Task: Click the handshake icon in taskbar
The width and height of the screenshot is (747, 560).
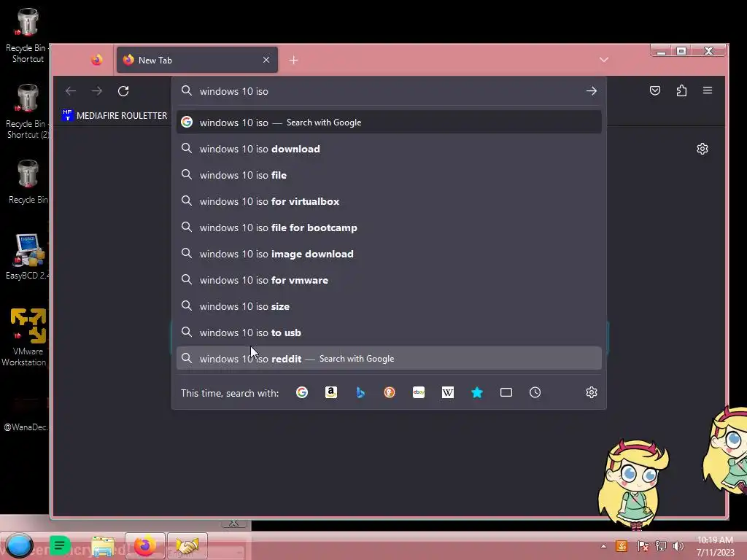Action: click(x=187, y=545)
